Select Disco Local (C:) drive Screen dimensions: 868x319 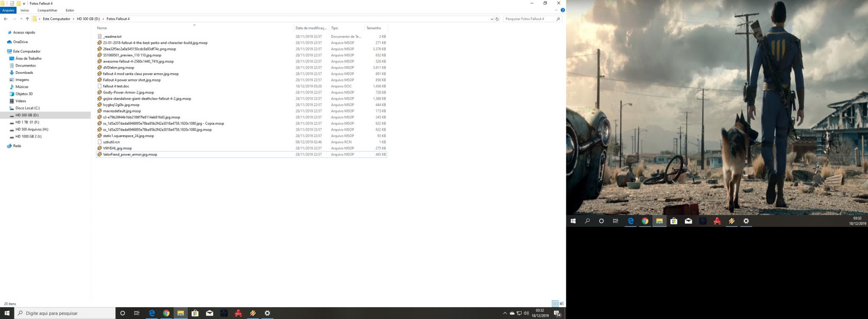pos(28,108)
